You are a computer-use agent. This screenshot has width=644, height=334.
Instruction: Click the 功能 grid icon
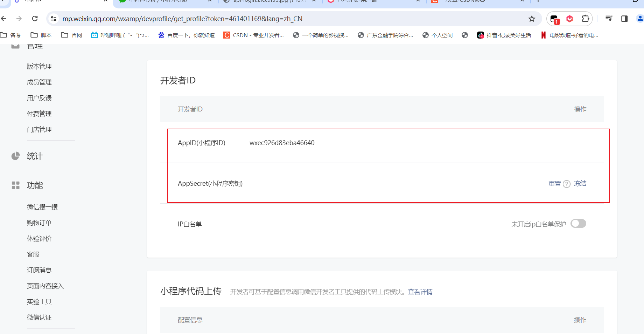(15, 185)
